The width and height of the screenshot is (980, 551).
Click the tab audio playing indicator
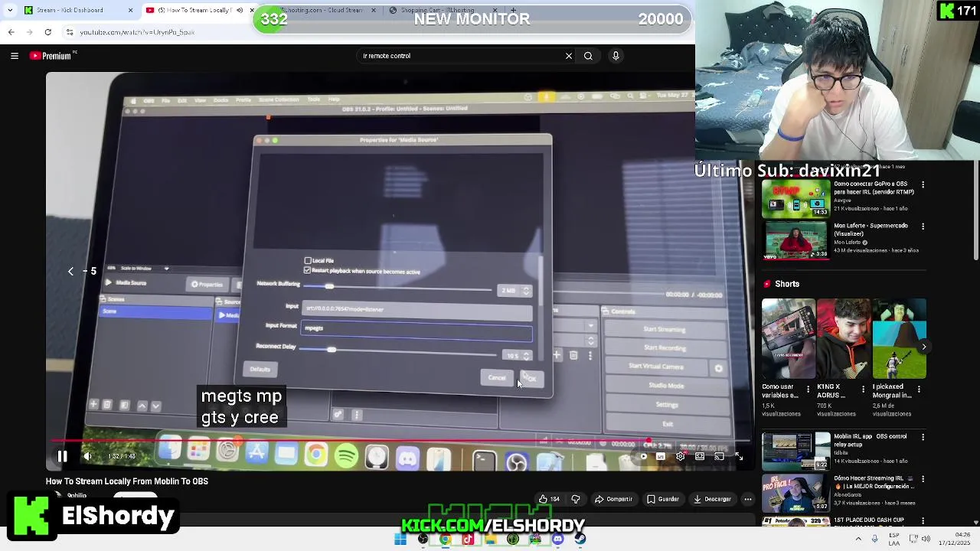pyautogui.click(x=240, y=10)
